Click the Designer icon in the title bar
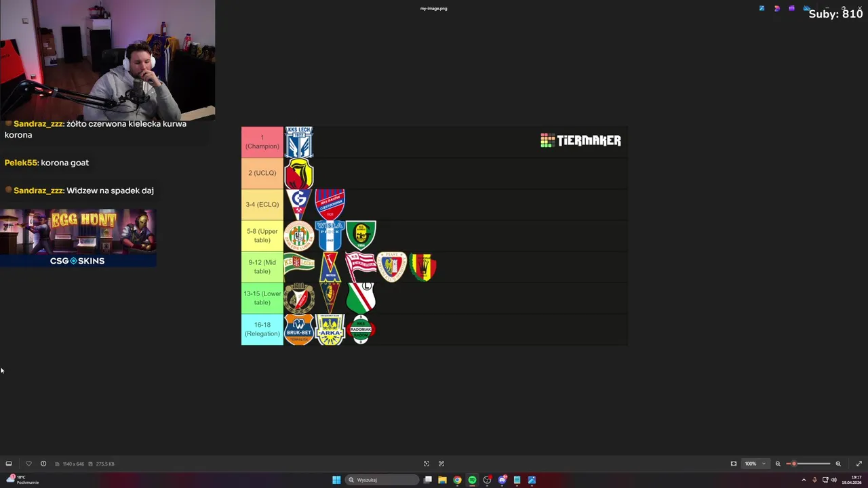The width and height of the screenshot is (868, 488). [x=776, y=8]
